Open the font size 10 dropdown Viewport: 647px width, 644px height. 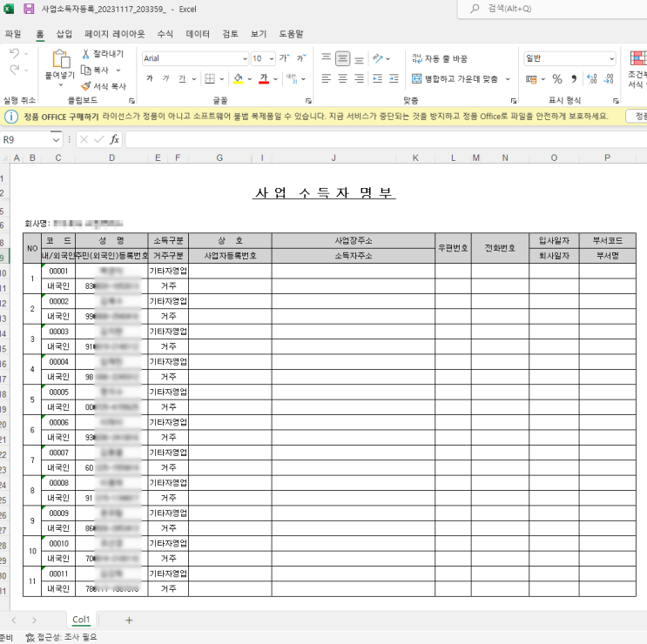pyautogui.click(x=272, y=58)
